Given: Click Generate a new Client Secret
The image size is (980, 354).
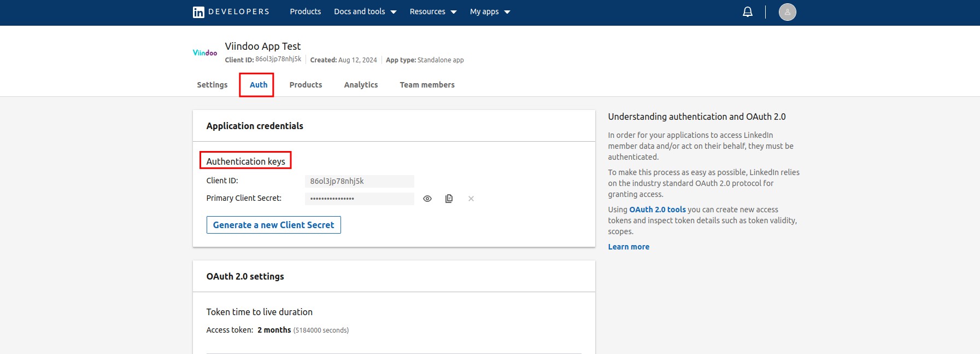Looking at the screenshot, I should (x=273, y=225).
